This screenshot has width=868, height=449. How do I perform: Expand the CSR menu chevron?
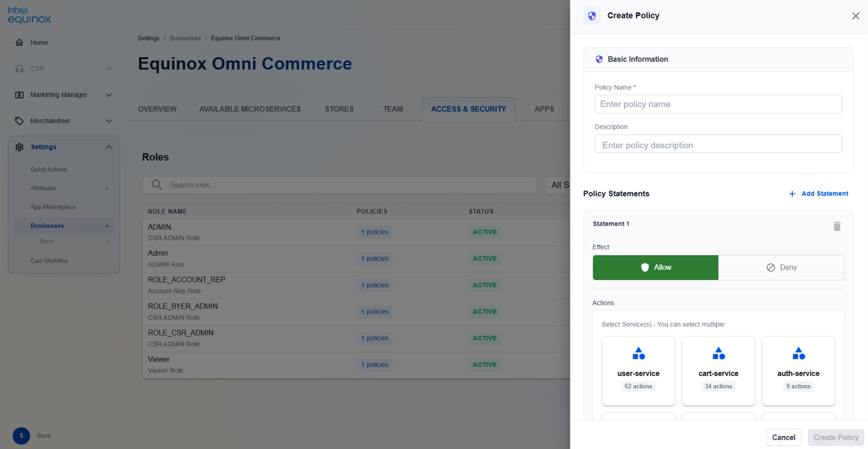[x=109, y=69]
